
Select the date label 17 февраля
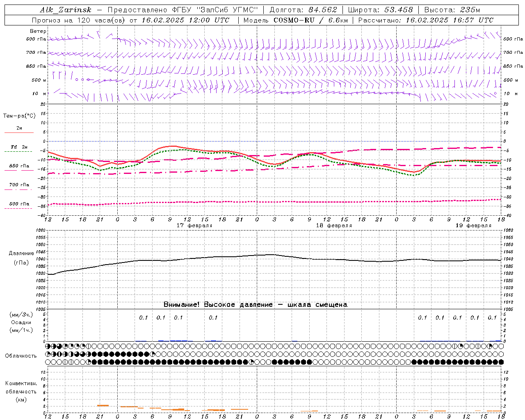194,226
